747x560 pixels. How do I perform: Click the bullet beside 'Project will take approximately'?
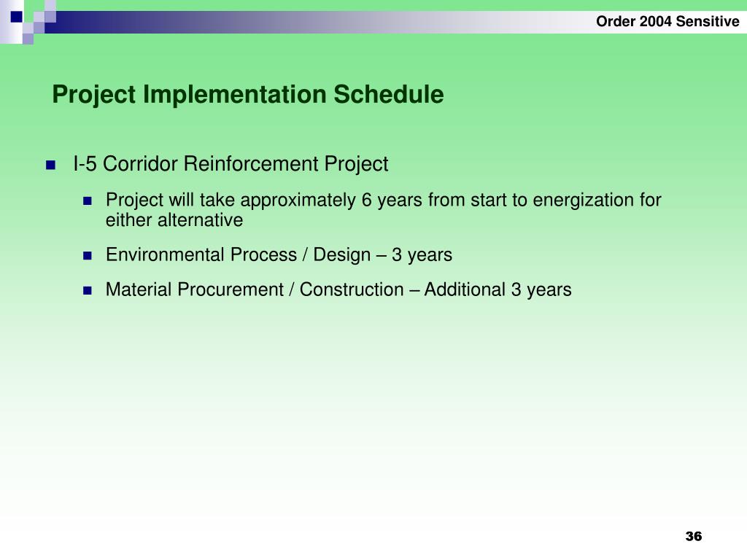[87, 201]
